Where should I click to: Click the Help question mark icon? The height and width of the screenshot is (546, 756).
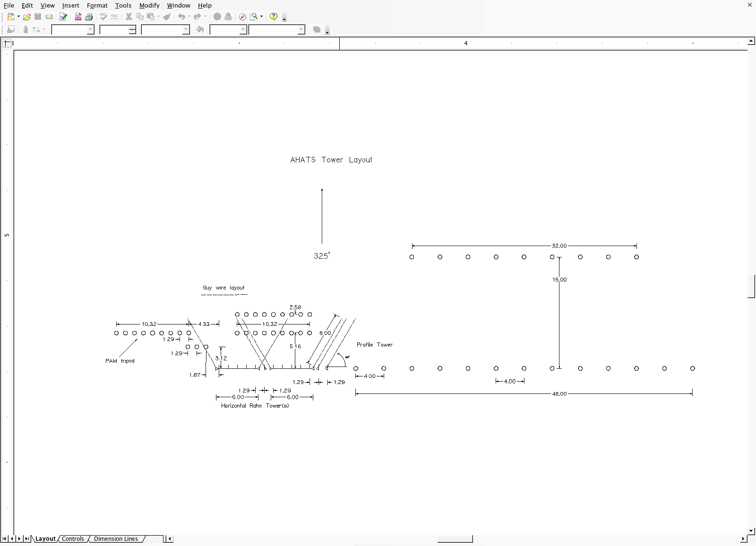coord(273,17)
